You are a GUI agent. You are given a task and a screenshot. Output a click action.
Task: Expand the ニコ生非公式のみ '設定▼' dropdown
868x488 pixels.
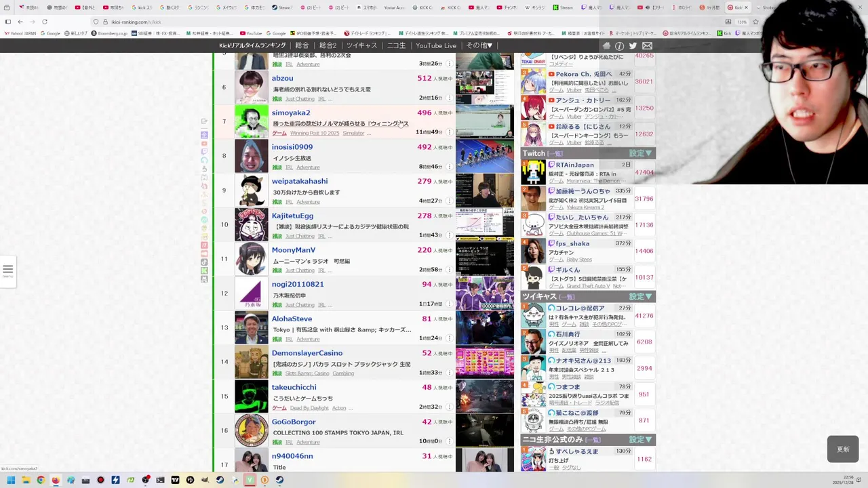pos(640,439)
